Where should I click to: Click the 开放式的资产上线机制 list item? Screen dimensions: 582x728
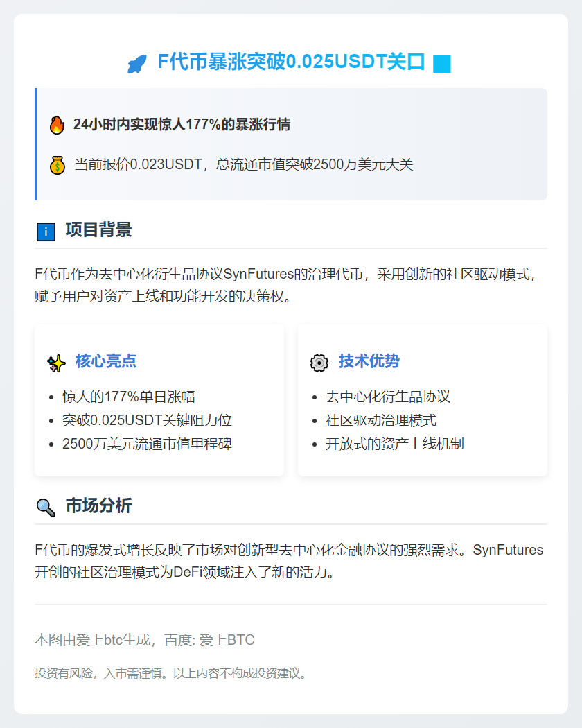pyautogui.click(x=395, y=444)
